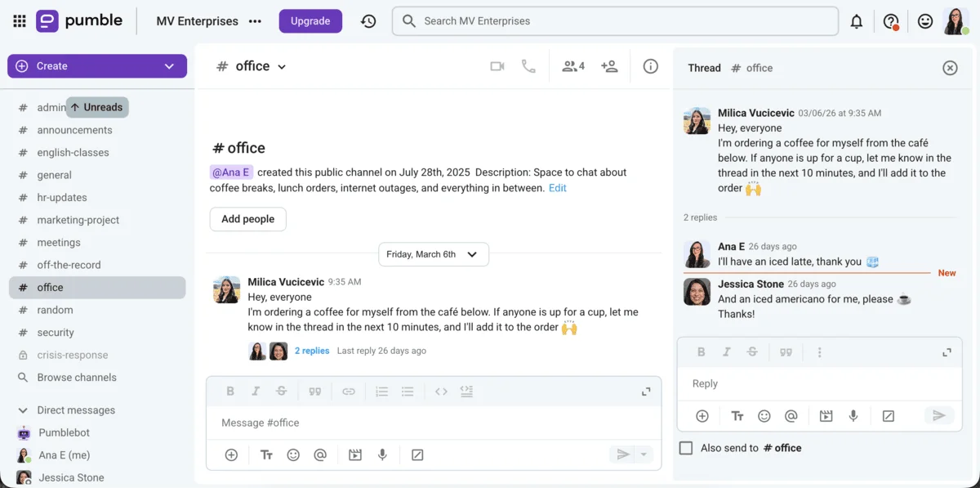The height and width of the screenshot is (488, 980).
Task: Check the 'Also send to #office' box
Action: (x=686, y=448)
